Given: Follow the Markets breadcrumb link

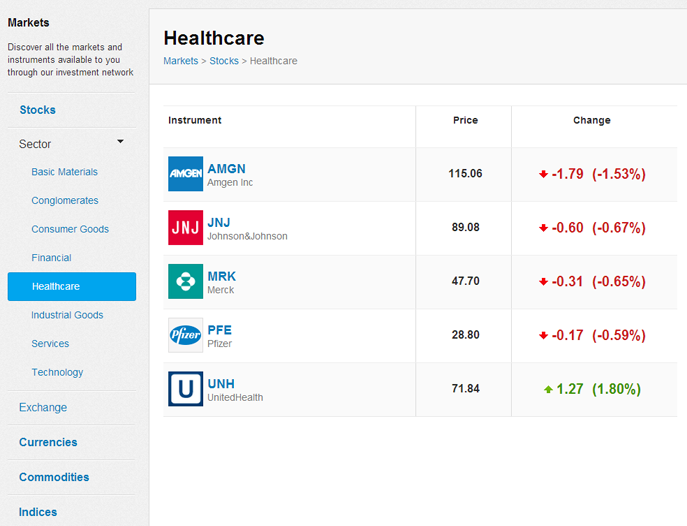Looking at the screenshot, I should [181, 61].
